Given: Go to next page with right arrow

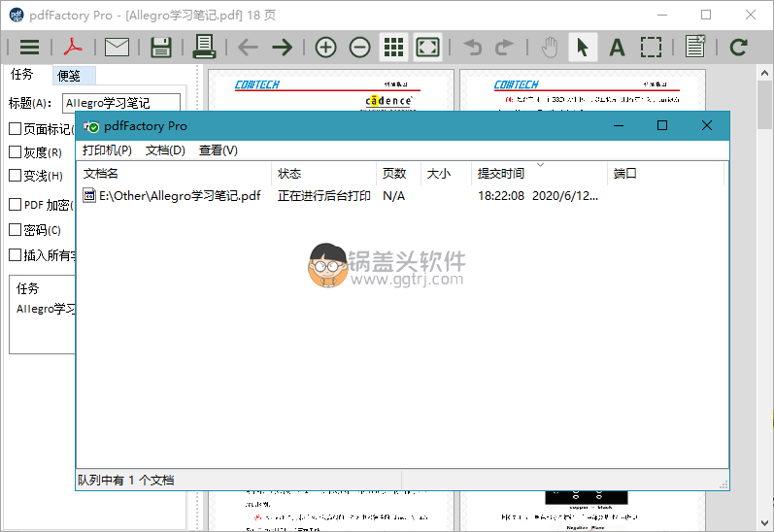Looking at the screenshot, I should coord(282,48).
